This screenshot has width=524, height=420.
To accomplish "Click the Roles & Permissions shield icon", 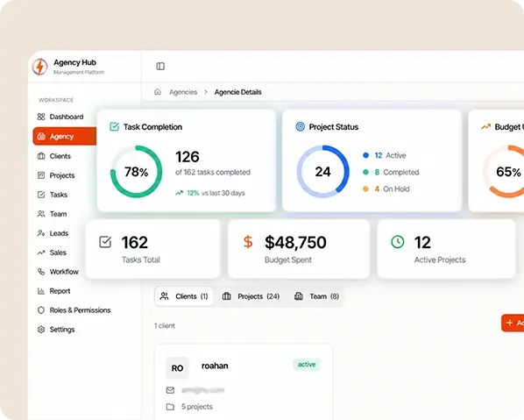I will [41, 310].
